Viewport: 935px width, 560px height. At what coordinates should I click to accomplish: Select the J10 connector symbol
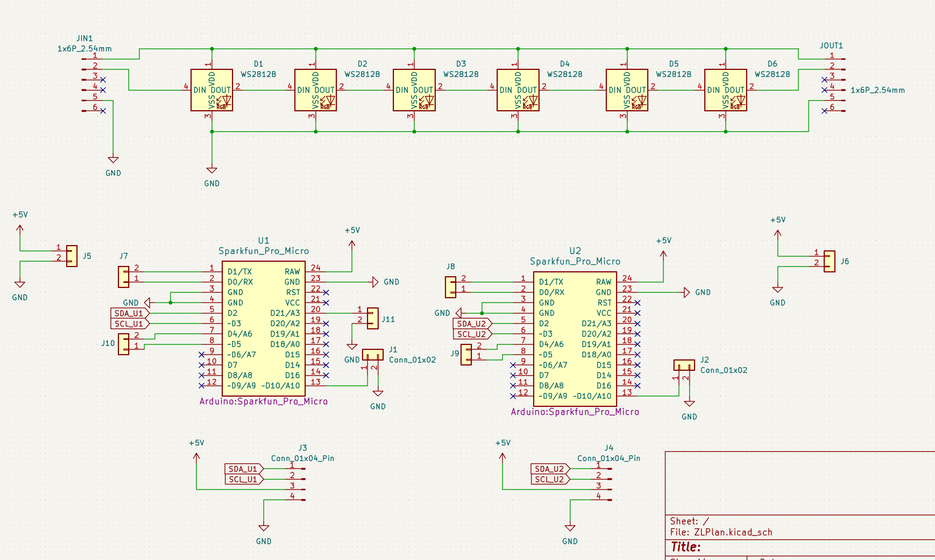123,344
